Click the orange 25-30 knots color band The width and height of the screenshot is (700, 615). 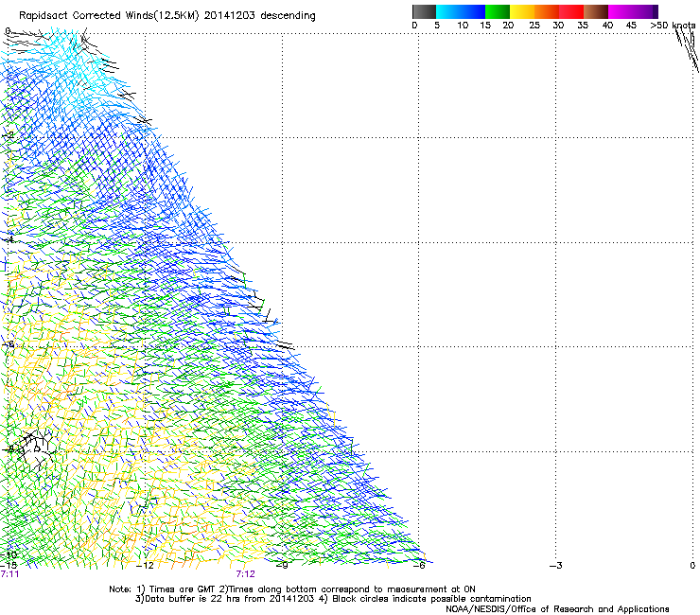[x=547, y=11]
